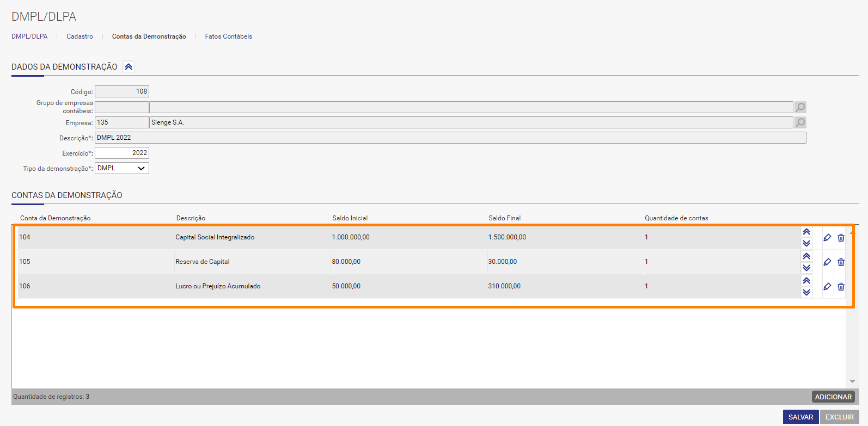This screenshot has height=426, width=868.
Task: Click the EXCLUIR button
Action: (x=839, y=417)
